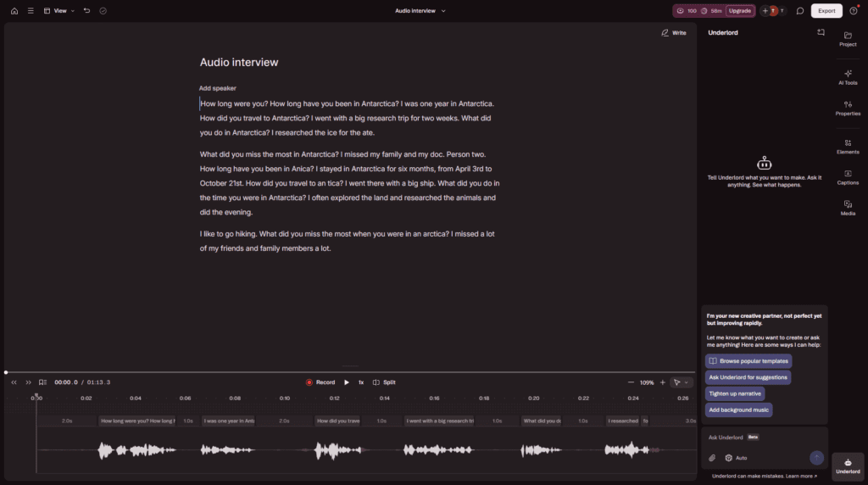Open the hamburger menu

coord(31,10)
